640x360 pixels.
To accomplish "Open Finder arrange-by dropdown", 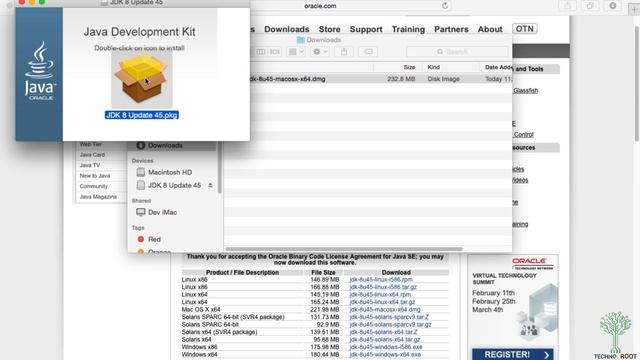I will pyautogui.click(x=296, y=52).
